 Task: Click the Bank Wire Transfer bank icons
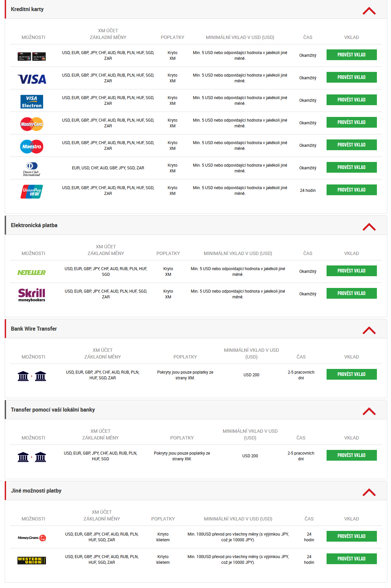32,376
